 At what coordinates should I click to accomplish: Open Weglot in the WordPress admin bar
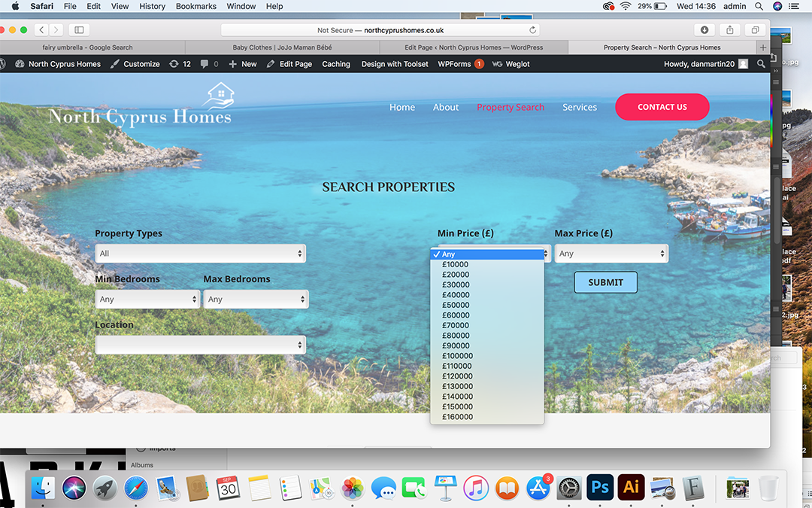click(x=511, y=64)
